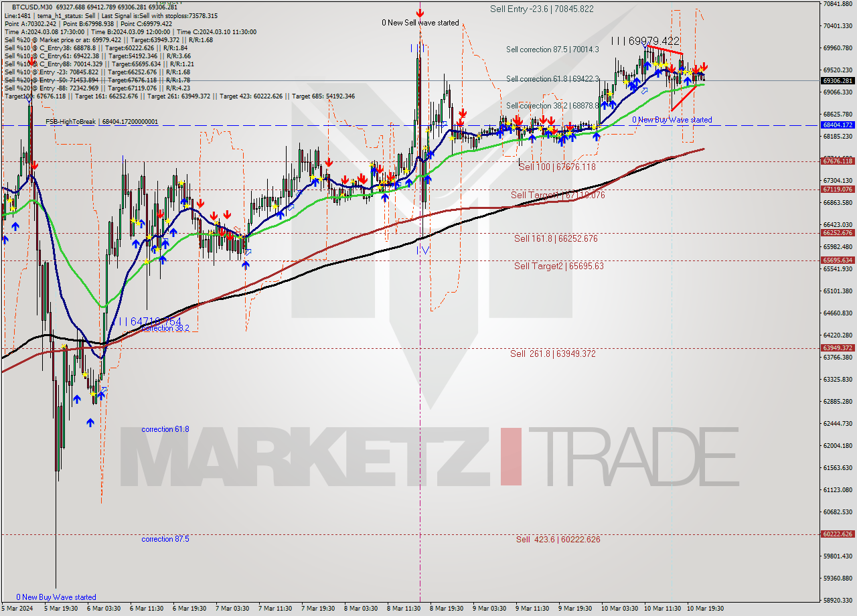Click the 'Sell 161.8 | 66252.676' level label
The image size is (857, 616).
pos(556,238)
